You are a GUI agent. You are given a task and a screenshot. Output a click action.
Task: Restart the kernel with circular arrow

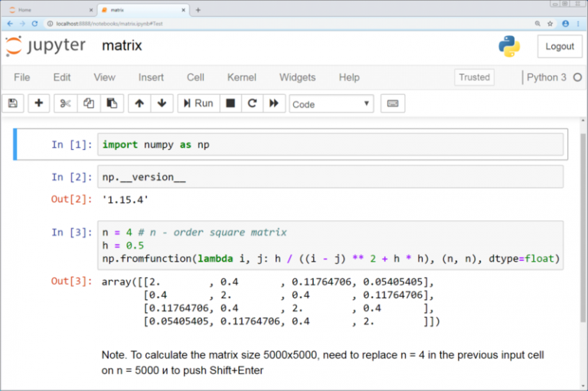pyautogui.click(x=251, y=103)
